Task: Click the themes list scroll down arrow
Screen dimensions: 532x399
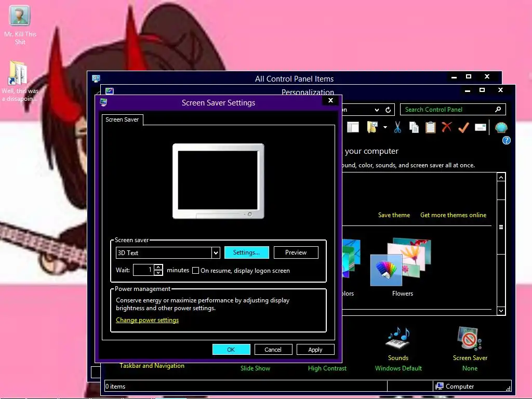Action: click(x=501, y=311)
